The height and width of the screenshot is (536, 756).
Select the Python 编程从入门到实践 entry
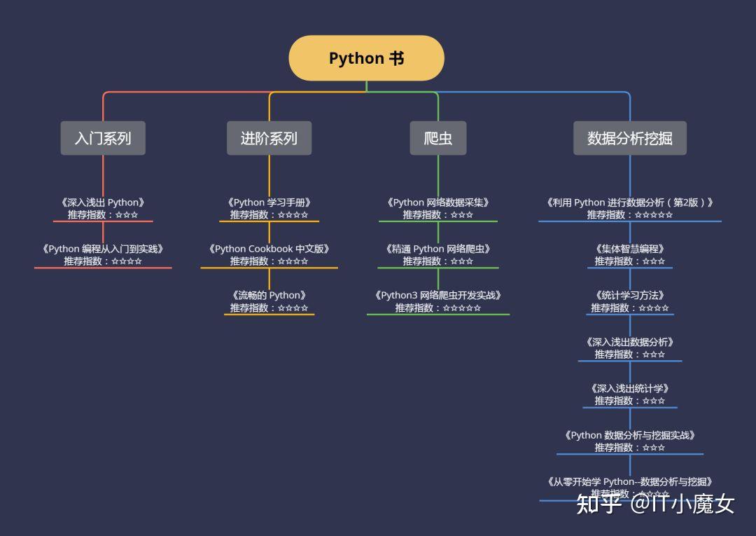pos(103,254)
